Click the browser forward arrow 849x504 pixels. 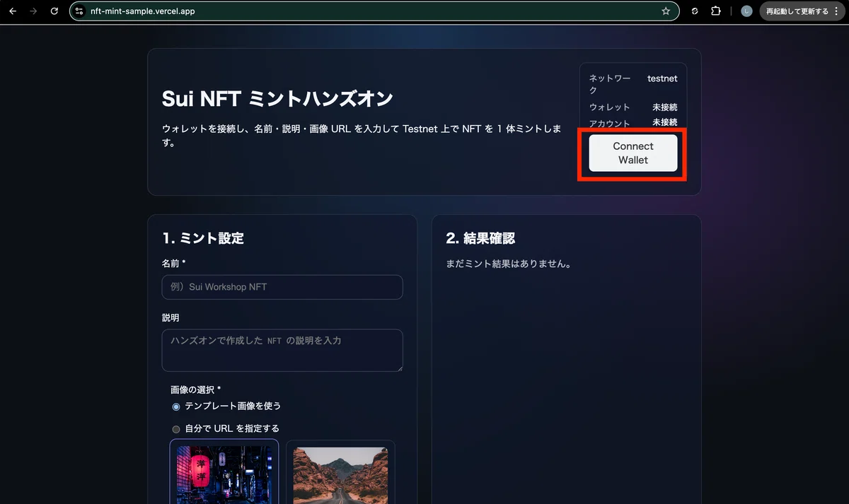pos(33,11)
